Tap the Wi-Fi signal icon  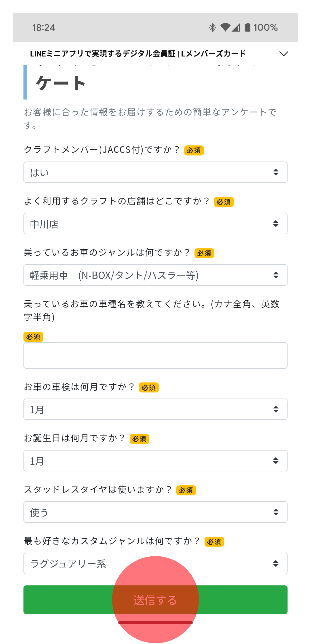tap(225, 27)
